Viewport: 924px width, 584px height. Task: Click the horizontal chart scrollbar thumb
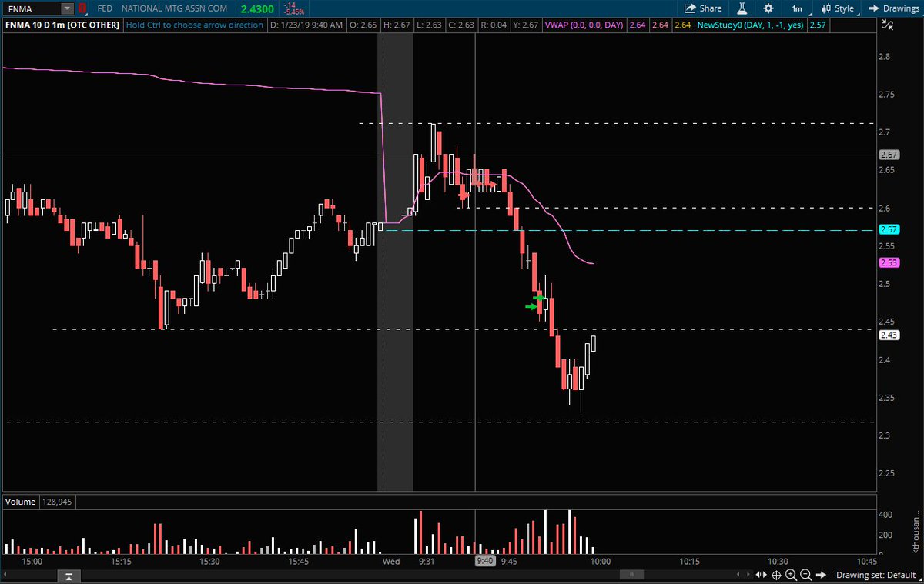point(631,575)
